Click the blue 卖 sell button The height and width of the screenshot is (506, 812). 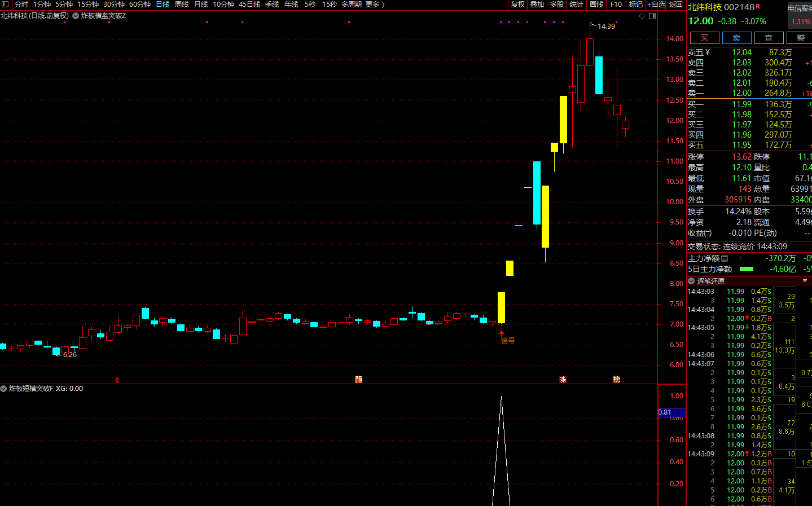pos(736,38)
